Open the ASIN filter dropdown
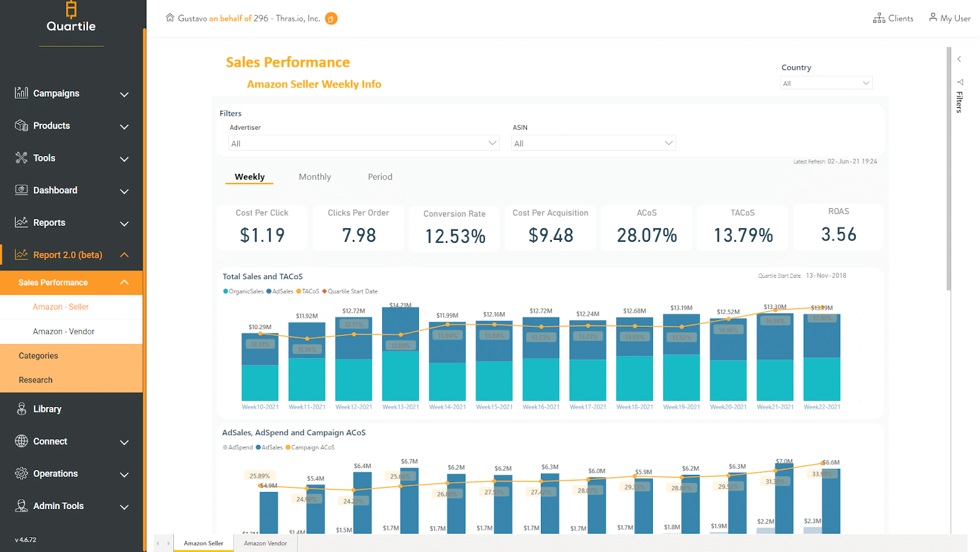This screenshot has width=980, height=552. pos(594,143)
